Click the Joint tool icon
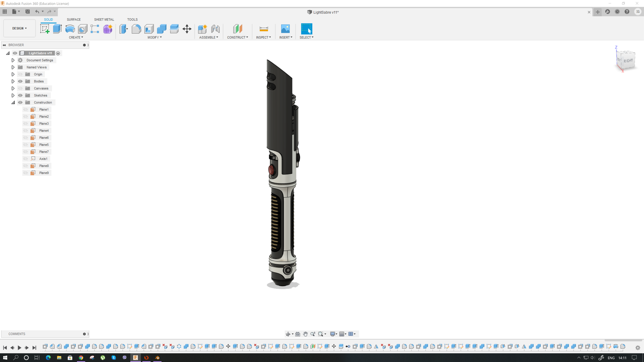The height and width of the screenshot is (362, 644). click(x=215, y=29)
